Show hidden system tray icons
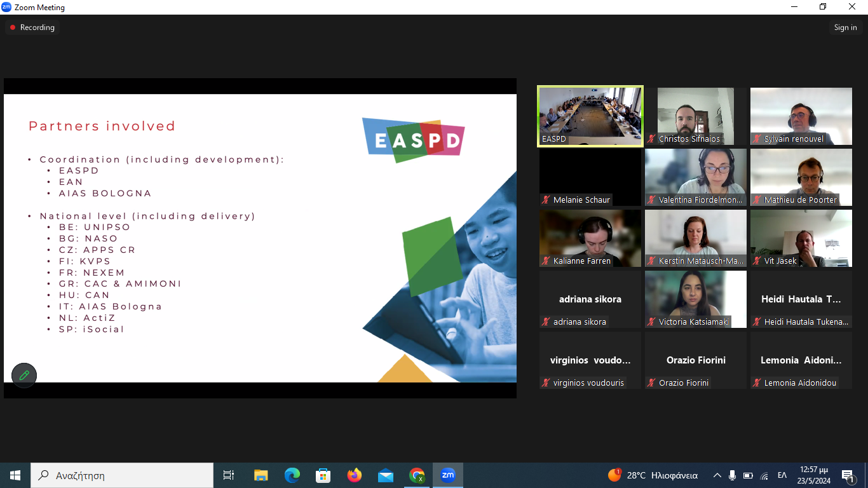This screenshot has width=868, height=488. coord(717,475)
